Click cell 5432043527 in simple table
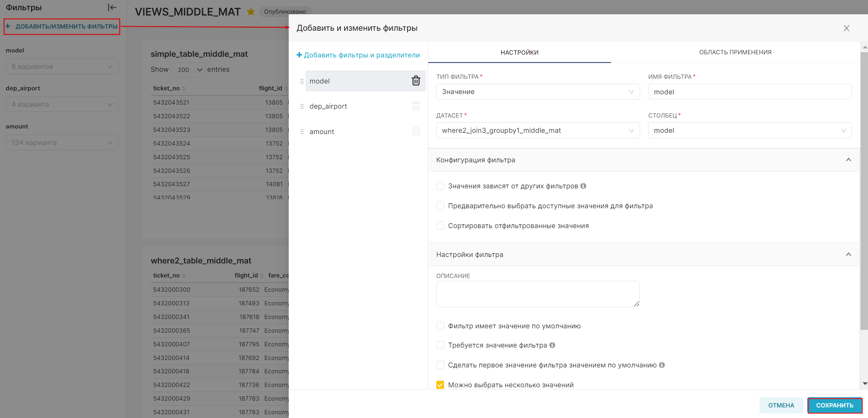Screen dimensions: 868x418 tap(171, 184)
